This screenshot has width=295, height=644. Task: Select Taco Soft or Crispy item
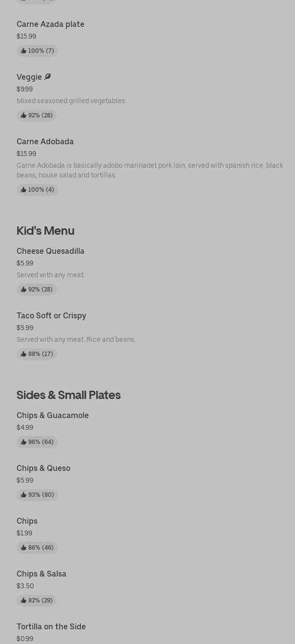51,316
